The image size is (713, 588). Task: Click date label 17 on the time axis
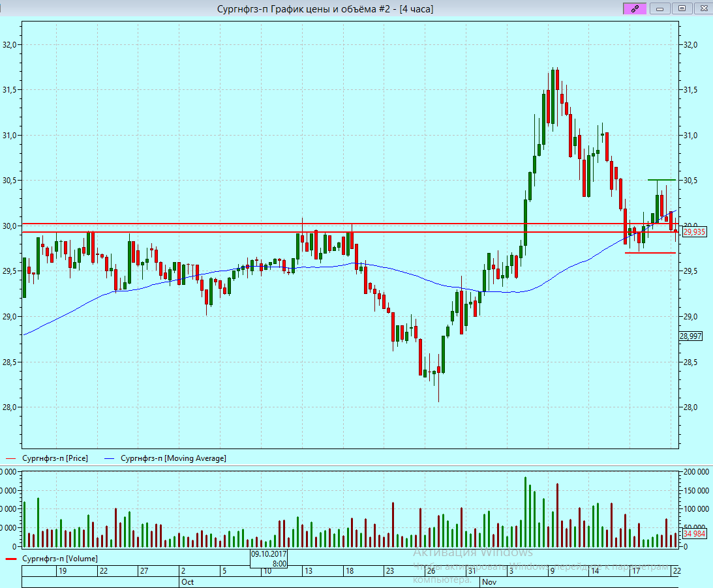[x=635, y=571]
